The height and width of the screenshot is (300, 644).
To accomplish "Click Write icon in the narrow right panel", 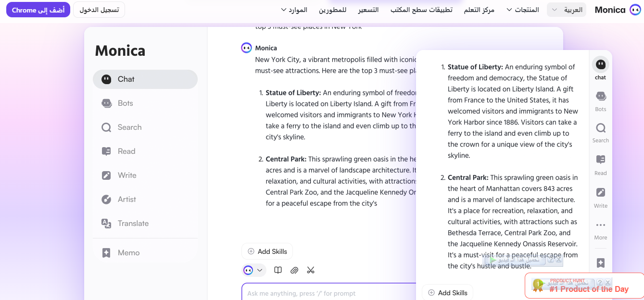I will pos(600,196).
